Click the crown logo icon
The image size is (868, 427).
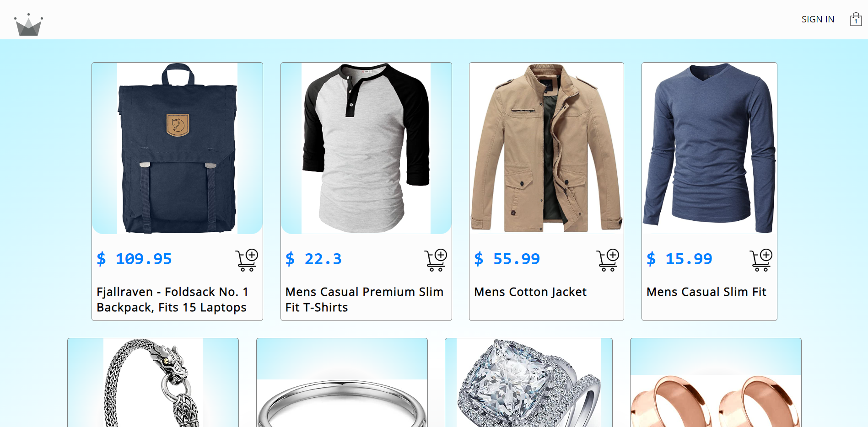tap(28, 25)
